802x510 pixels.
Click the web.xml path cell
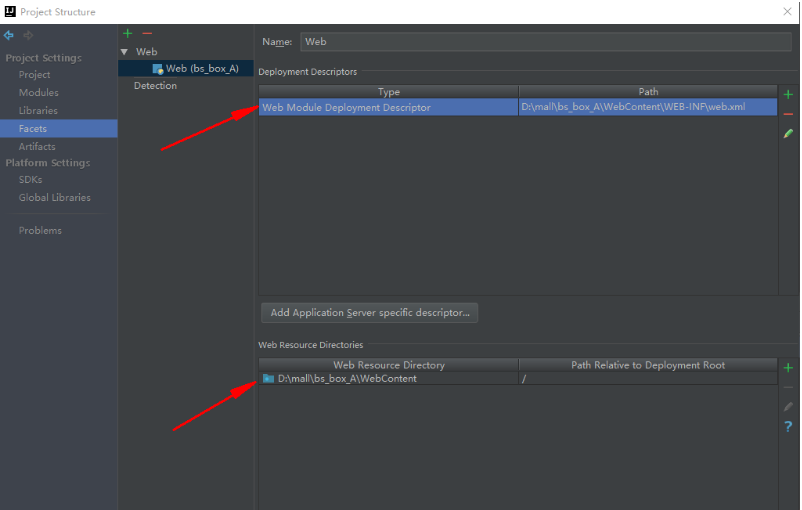point(648,107)
